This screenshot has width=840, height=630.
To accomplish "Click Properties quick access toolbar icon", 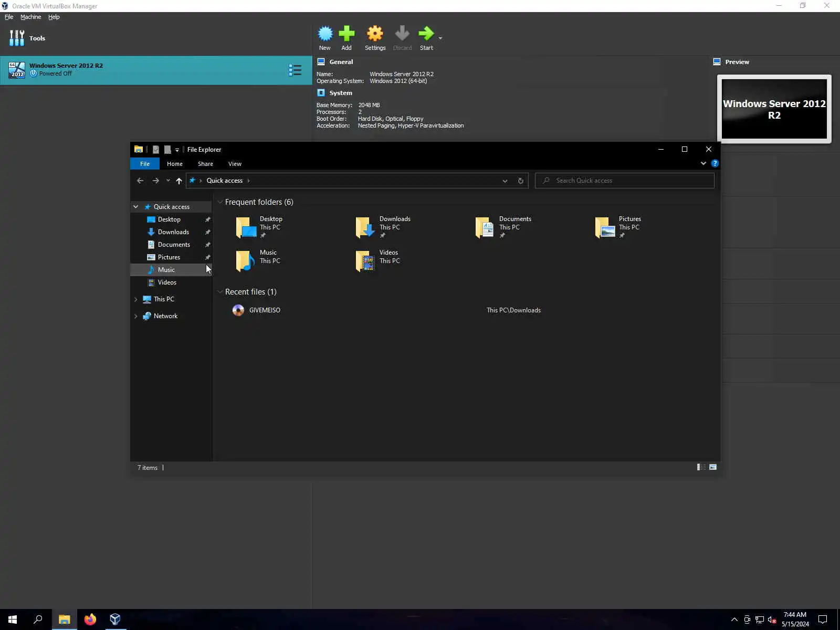I will tap(156, 150).
